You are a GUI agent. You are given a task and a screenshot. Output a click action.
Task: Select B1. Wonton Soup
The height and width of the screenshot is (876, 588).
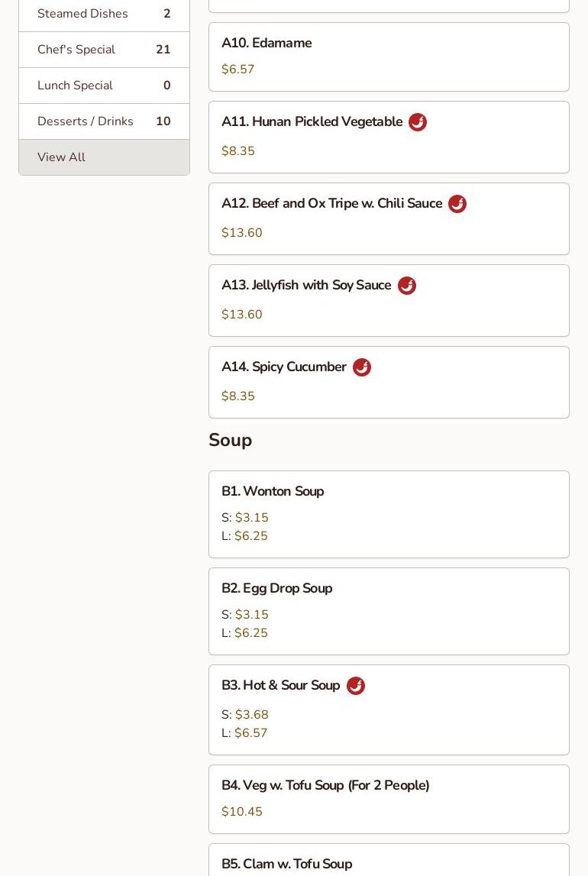(389, 514)
